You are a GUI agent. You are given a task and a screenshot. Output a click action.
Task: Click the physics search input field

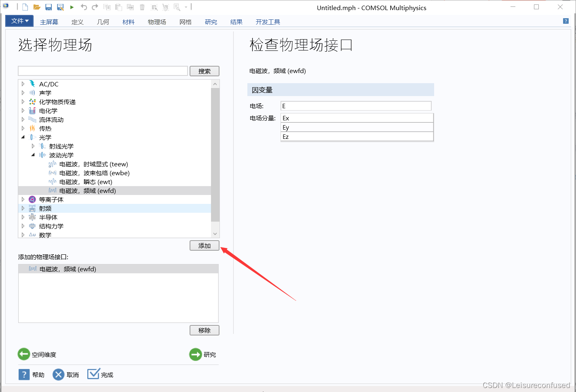click(103, 71)
